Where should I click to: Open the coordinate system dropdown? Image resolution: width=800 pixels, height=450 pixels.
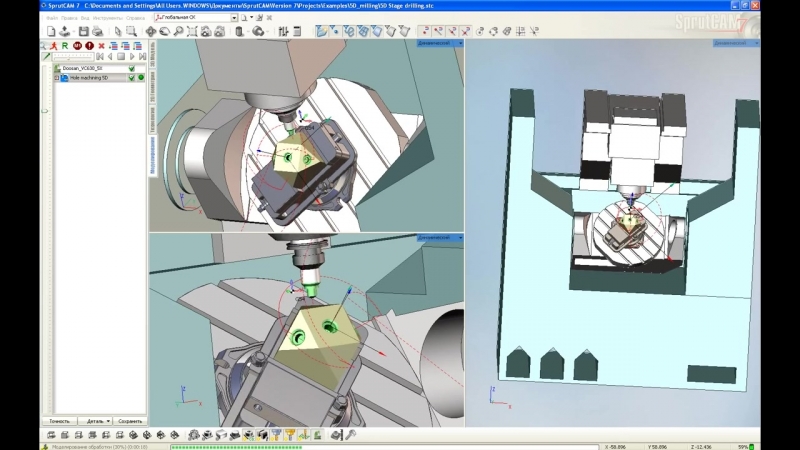tap(234, 18)
